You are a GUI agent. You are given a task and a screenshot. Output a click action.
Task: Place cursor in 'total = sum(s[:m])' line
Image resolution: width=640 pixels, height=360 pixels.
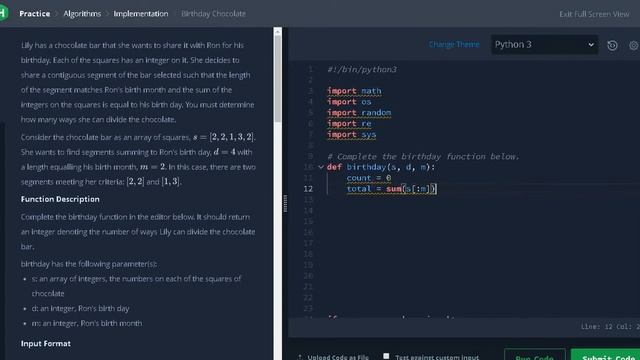(x=392, y=189)
